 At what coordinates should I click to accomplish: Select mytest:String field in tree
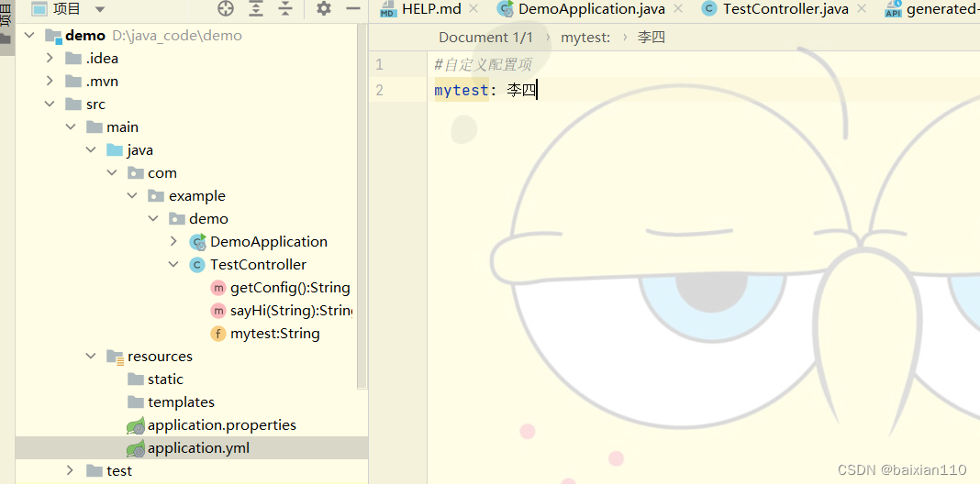tap(275, 334)
